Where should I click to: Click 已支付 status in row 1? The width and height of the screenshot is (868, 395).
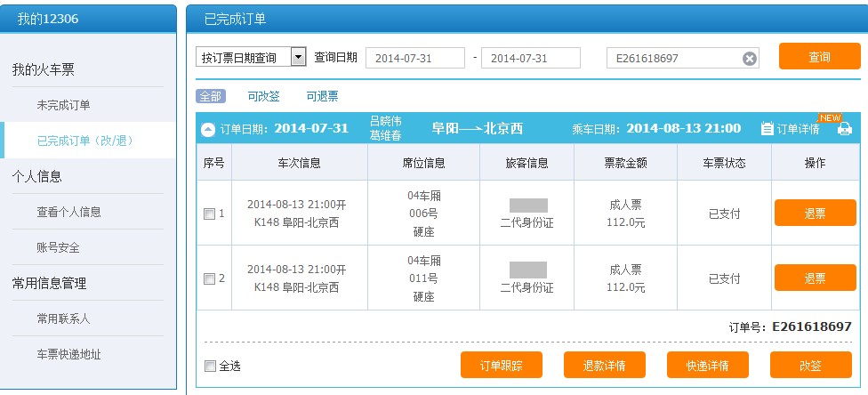(x=724, y=214)
